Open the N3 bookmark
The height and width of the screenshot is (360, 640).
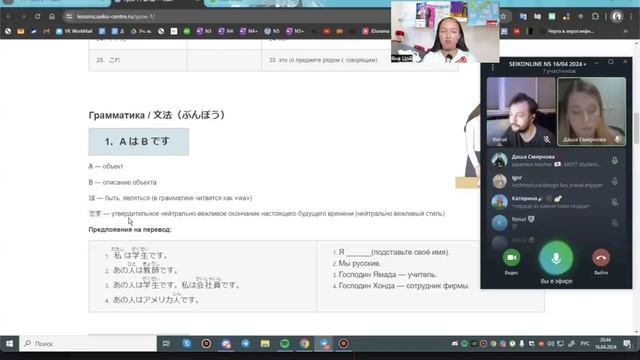point(204,31)
